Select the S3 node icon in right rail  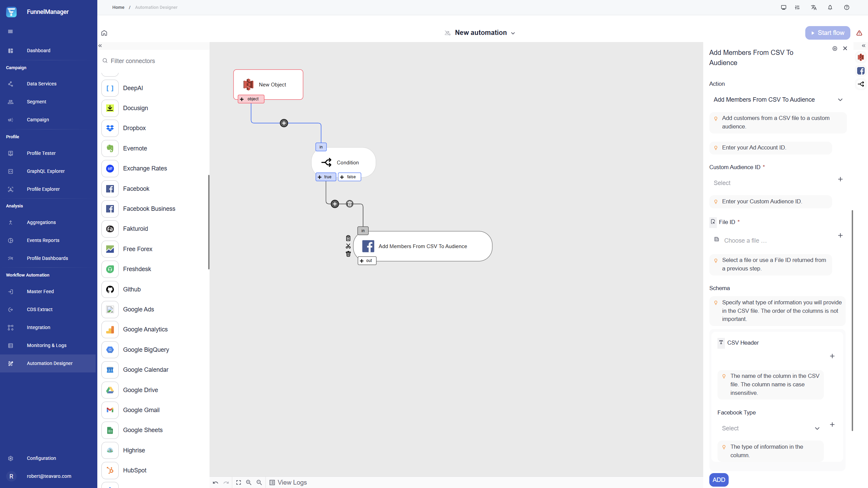click(861, 57)
